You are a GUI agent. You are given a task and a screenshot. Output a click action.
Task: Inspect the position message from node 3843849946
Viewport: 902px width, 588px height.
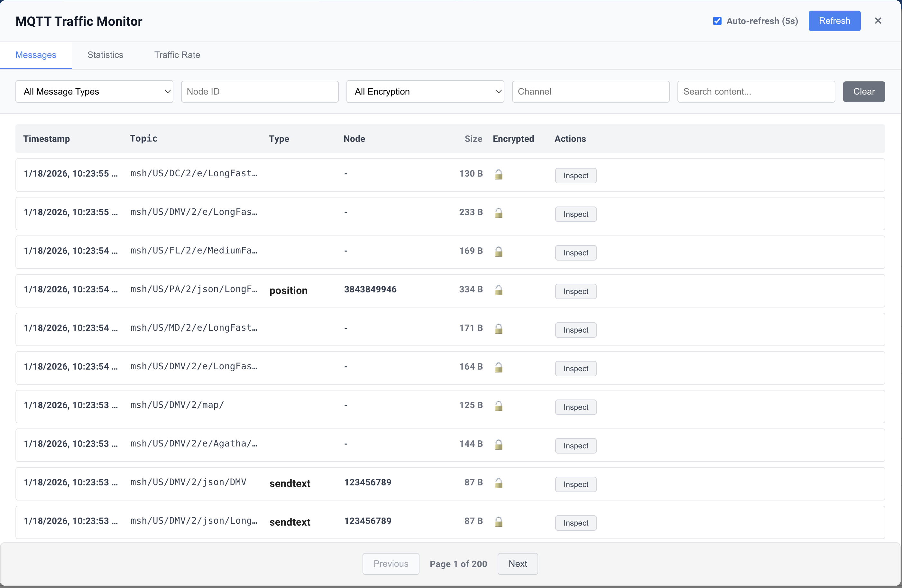pos(575,291)
